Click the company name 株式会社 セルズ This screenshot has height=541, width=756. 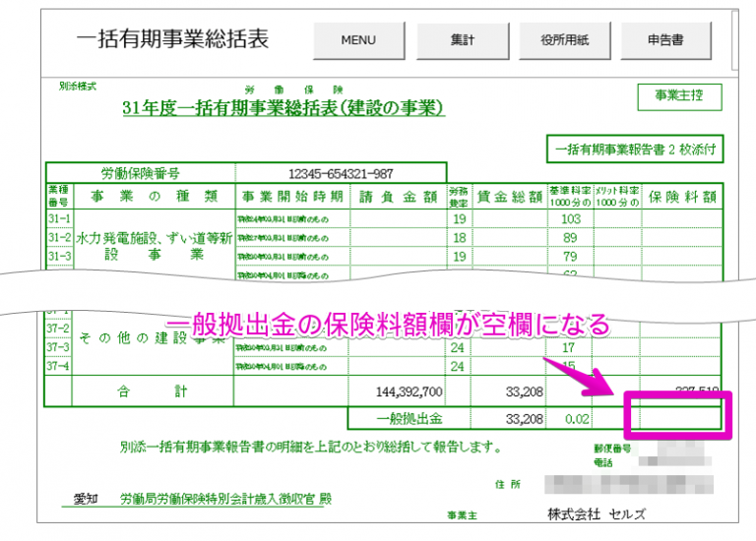coord(597,514)
